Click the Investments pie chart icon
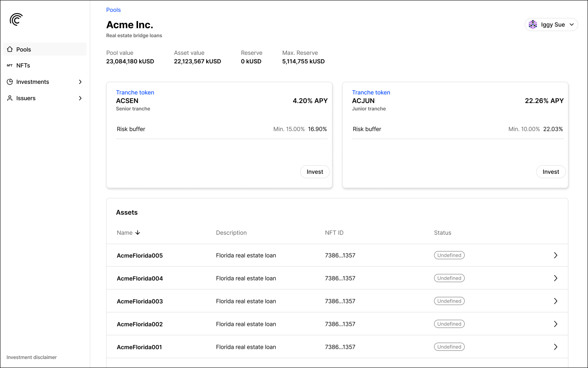This screenshot has width=588, height=368. point(10,82)
